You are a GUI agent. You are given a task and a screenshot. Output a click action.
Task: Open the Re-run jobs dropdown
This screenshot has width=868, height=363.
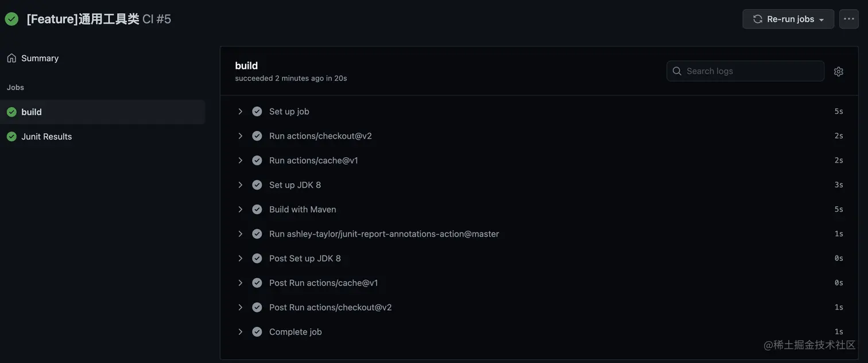coord(821,19)
